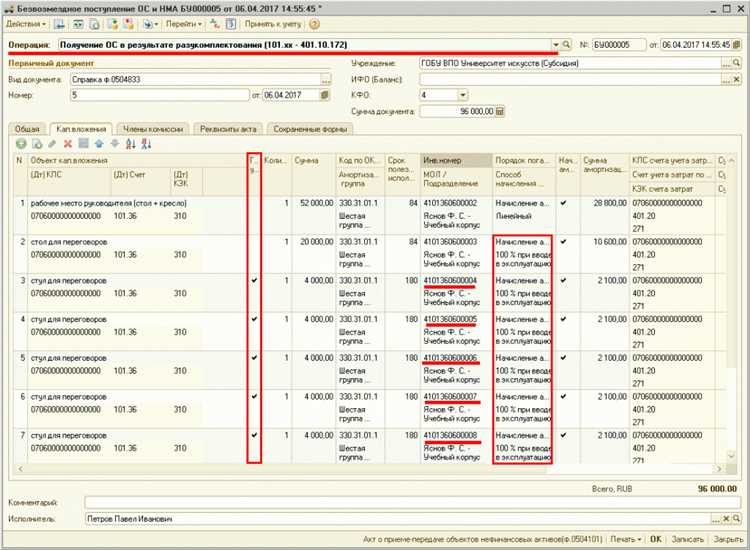Open the calendar picker next to the date 06.04.2017
The height and width of the screenshot is (550, 750).
coord(324,95)
